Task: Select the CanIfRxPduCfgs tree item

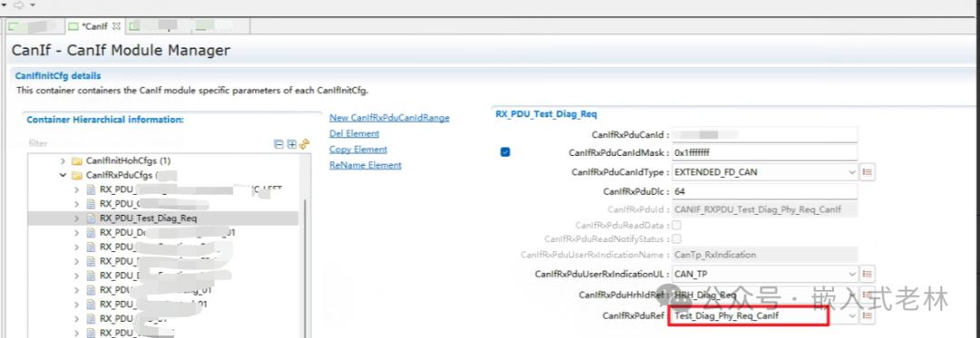Action: (x=122, y=175)
